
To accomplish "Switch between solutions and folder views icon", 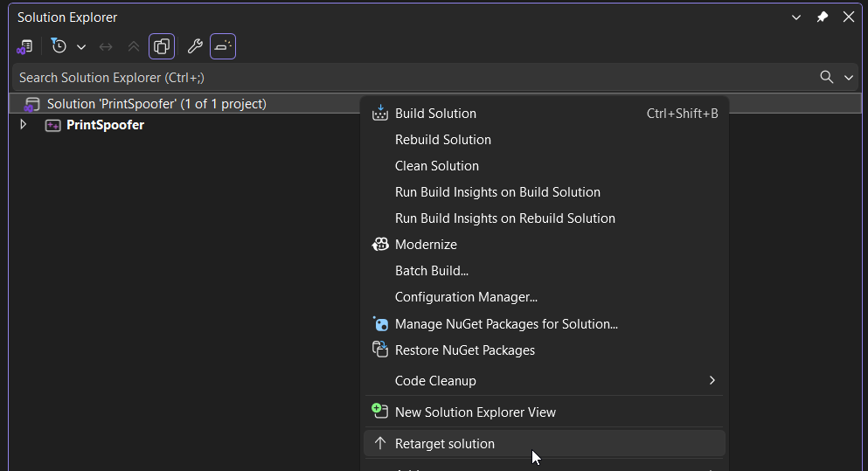I will tap(24, 47).
